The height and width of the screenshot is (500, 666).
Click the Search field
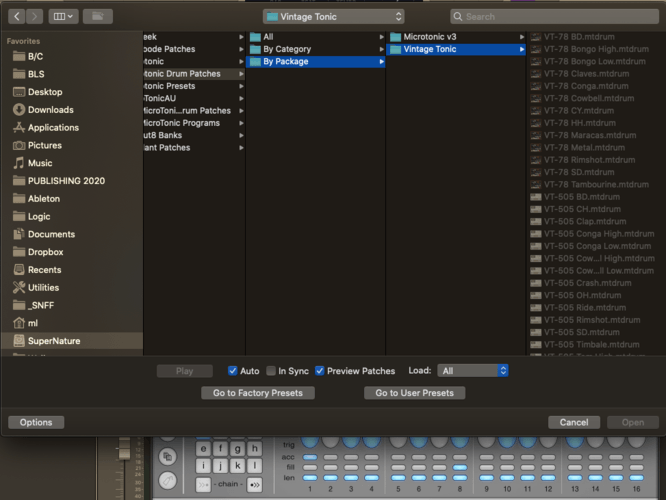[554, 17]
